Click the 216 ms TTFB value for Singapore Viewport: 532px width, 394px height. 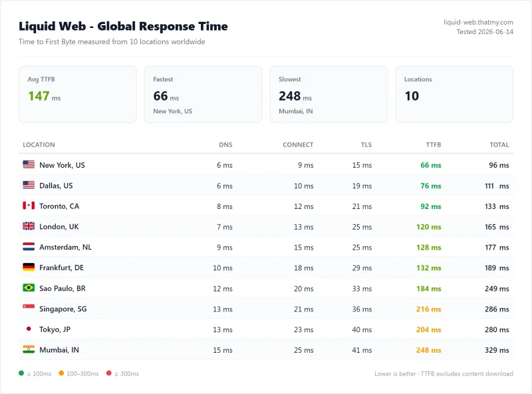click(429, 309)
